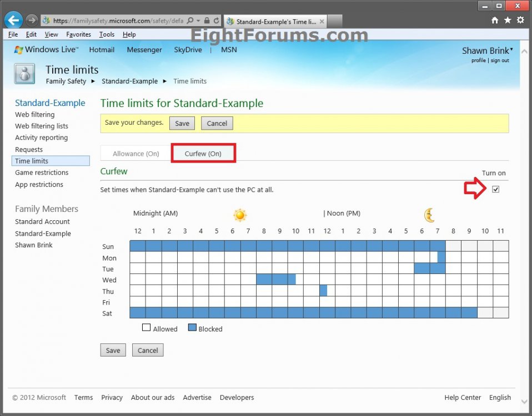The height and width of the screenshot is (416, 532).
Task: Expand the address bar autocomplete dropdown arrow
Action: [x=198, y=21]
